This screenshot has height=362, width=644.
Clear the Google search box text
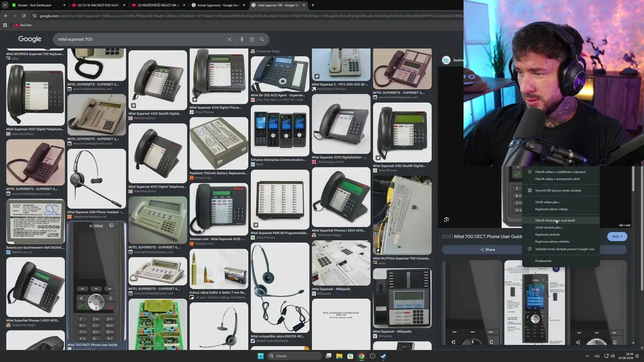coord(229,39)
